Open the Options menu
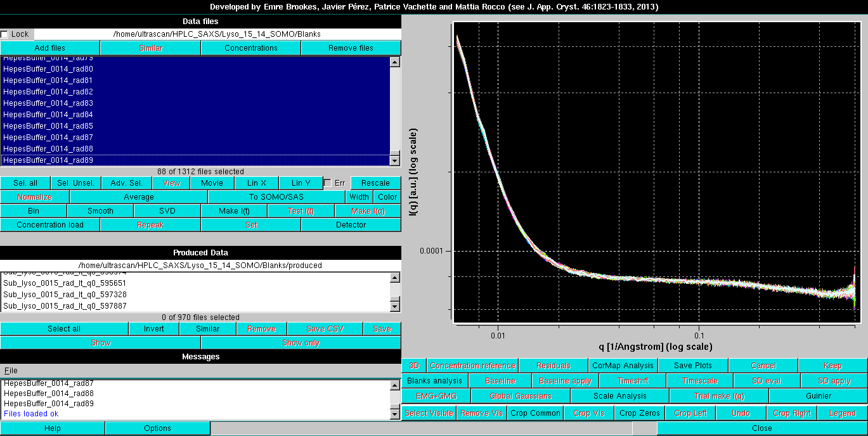The width and height of the screenshot is (868, 436). click(x=157, y=428)
